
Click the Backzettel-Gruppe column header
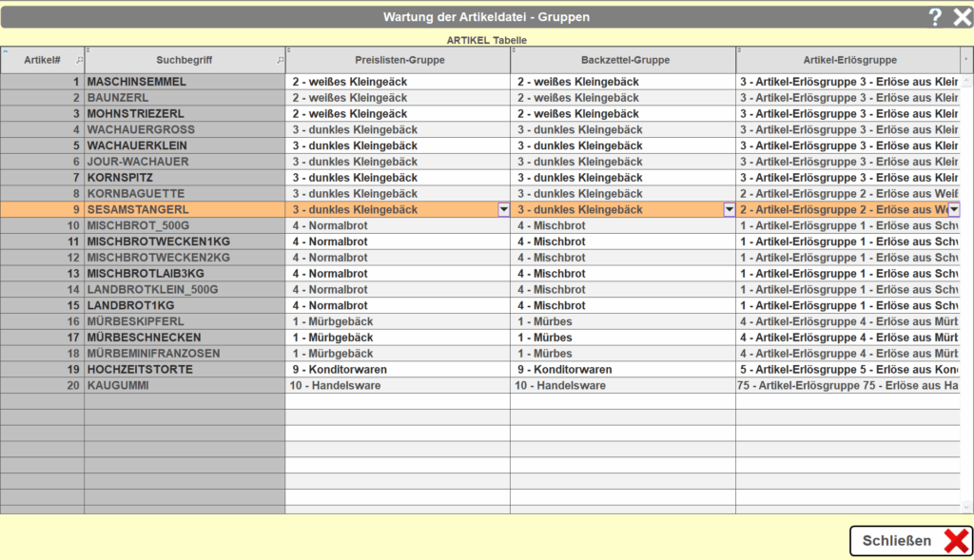pos(625,60)
